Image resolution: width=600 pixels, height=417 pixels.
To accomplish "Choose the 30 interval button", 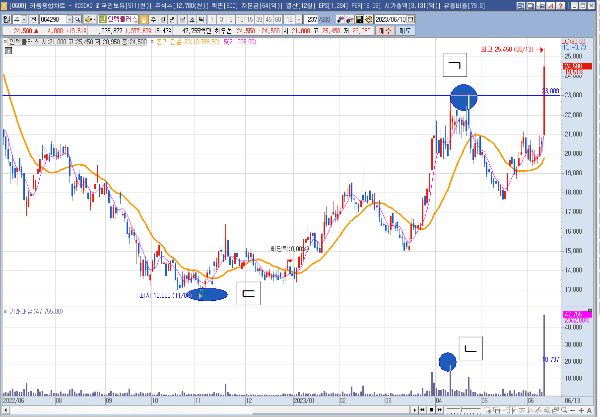I will [259, 19].
